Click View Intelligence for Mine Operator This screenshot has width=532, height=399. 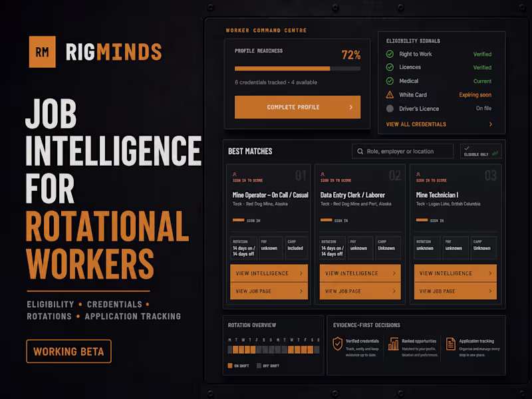pos(269,273)
